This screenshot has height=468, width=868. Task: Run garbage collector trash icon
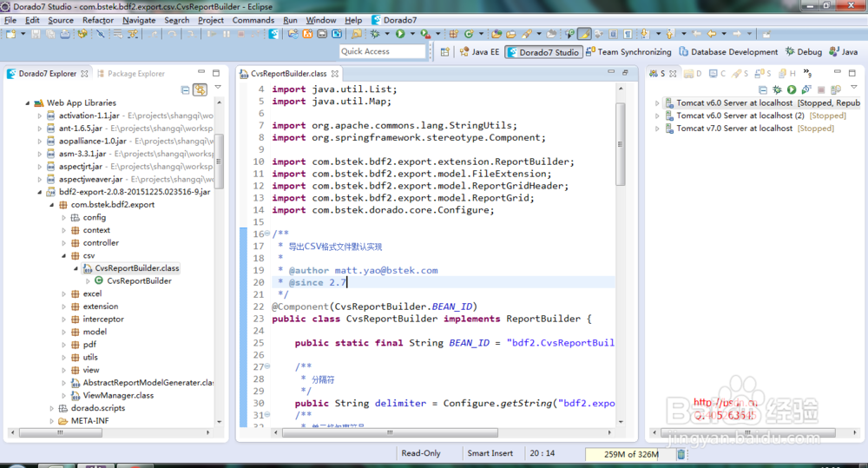(x=681, y=454)
